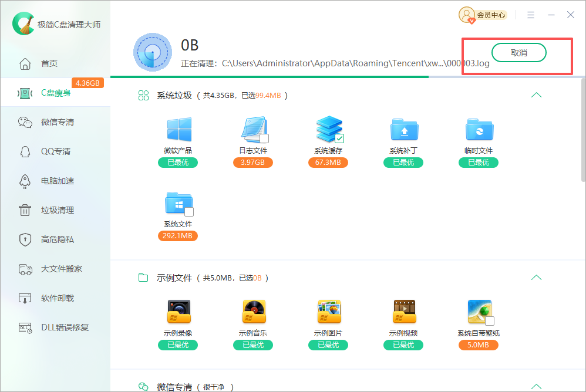The image size is (586, 392).
Task: Collapse the 系统垃圾 section chevron
Action: point(536,94)
